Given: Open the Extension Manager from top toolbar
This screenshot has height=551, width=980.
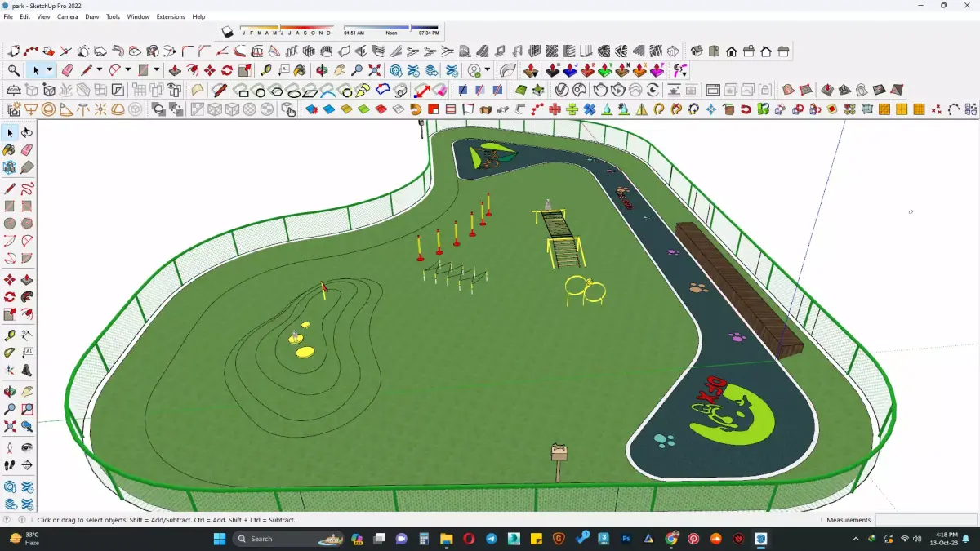Looking at the screenshot, I should [x=451, y=71].
